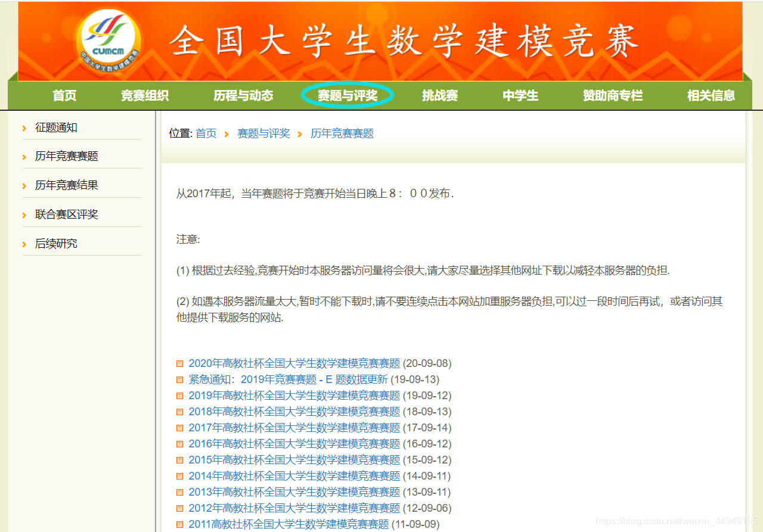Screen dimensions: 763x532
Task: Open the 紧急通知 2019 E题数据更新 link
Action: coord(289,379)
